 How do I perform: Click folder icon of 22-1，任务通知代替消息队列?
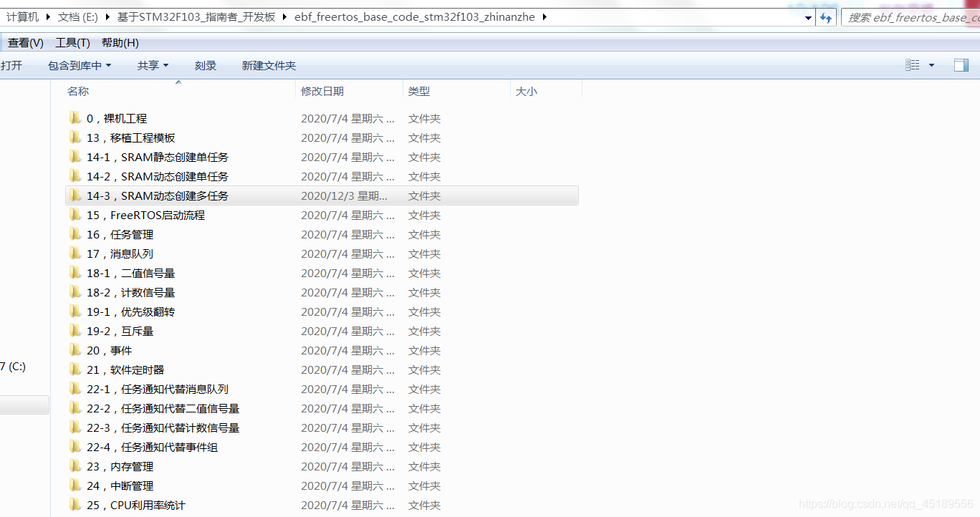tap(75, 389)
